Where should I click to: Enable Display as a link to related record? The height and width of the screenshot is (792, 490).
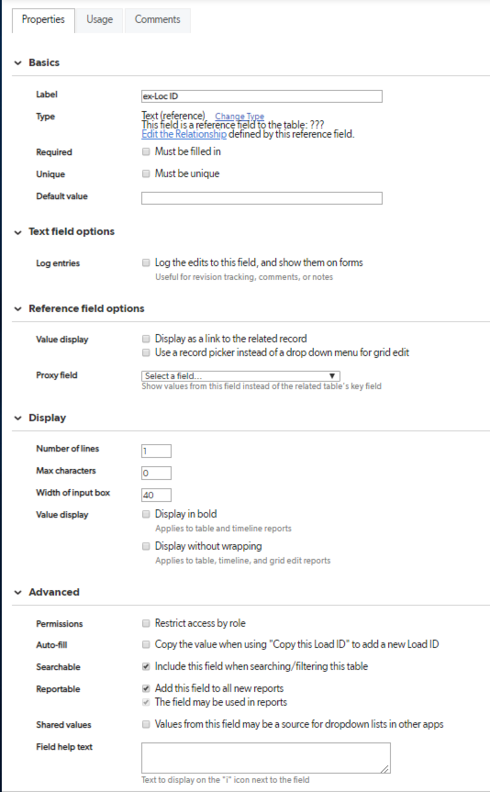[x=146, y=339]
